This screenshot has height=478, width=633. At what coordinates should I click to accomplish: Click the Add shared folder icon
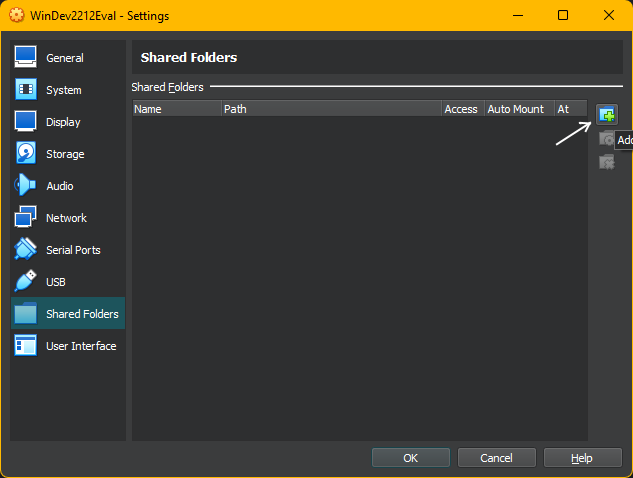pos(607,115)
